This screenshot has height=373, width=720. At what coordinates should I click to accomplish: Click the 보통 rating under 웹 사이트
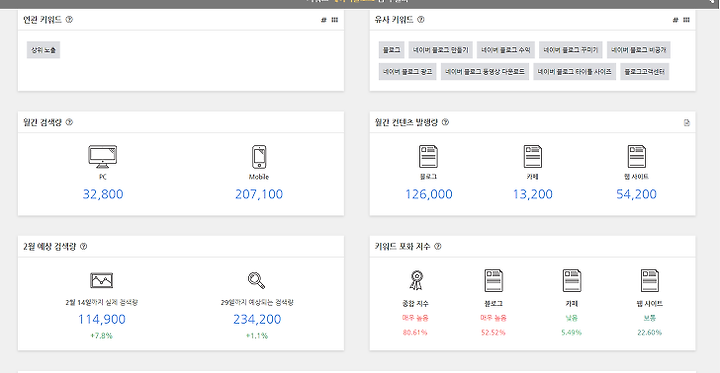(650, 318)
